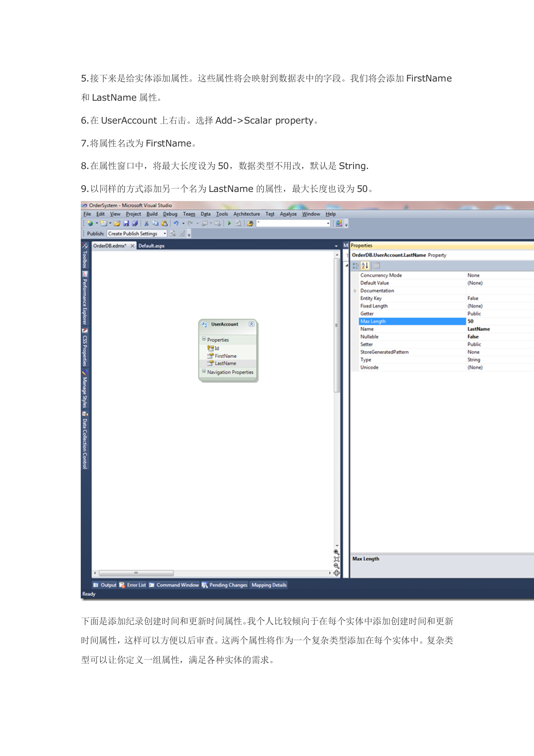Click the designer horizontal scrollbar thumb
The width and height of the screenshot is (534, 756).
(136, 573)
